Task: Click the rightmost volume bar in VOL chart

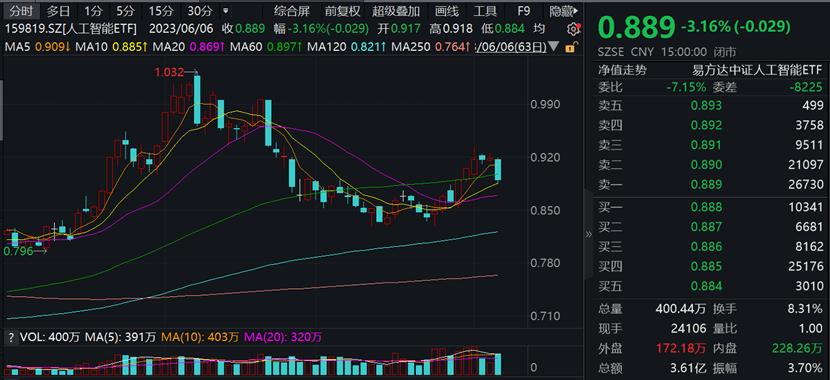Action: click(498, 364)
